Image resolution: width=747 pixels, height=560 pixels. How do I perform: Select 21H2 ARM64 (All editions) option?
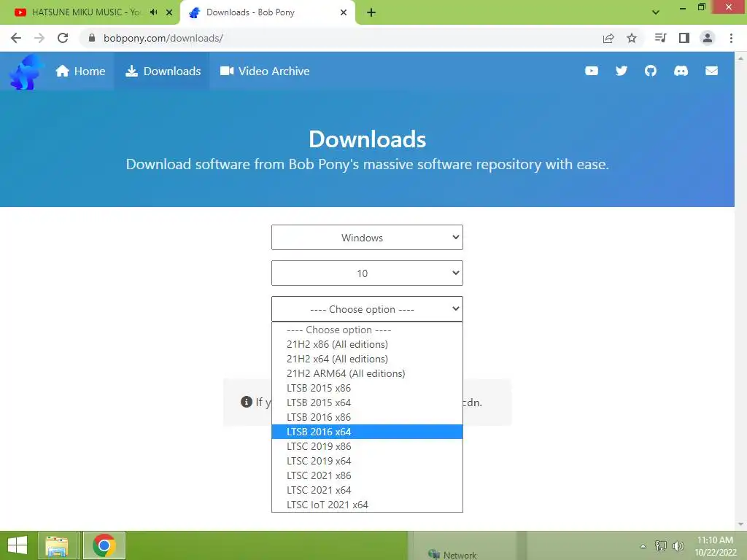point(367,373)
